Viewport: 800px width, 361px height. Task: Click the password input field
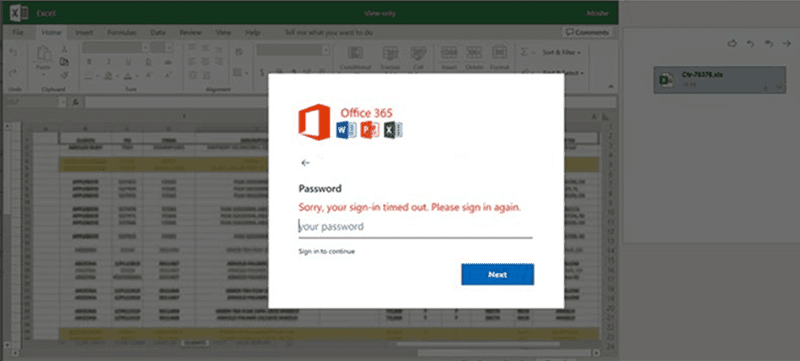click(415, 227)
